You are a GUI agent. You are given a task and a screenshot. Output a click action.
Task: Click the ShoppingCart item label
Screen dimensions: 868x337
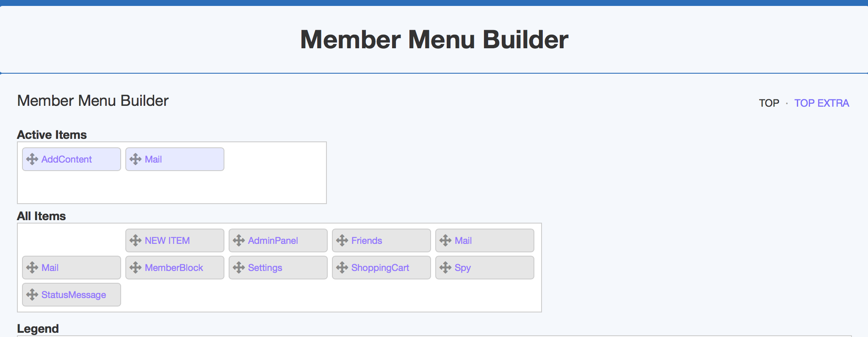[380, 268]
